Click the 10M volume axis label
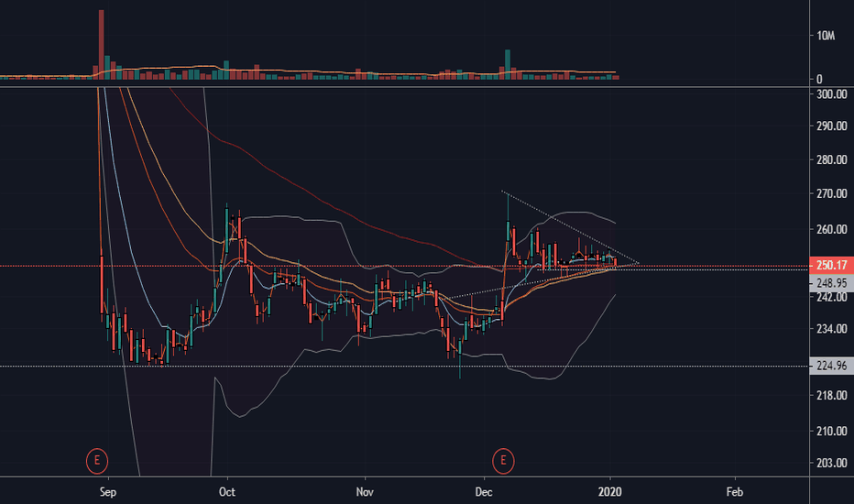854x504 pixels. (826, 36)
